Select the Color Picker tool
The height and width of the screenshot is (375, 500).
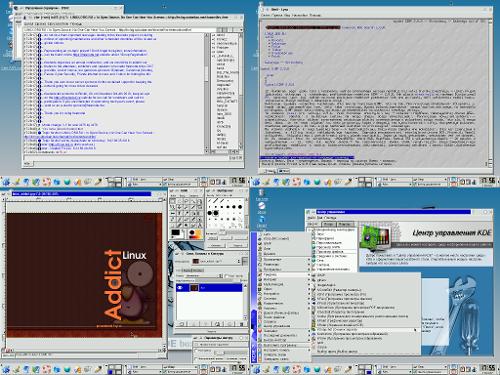click(186, 213)
